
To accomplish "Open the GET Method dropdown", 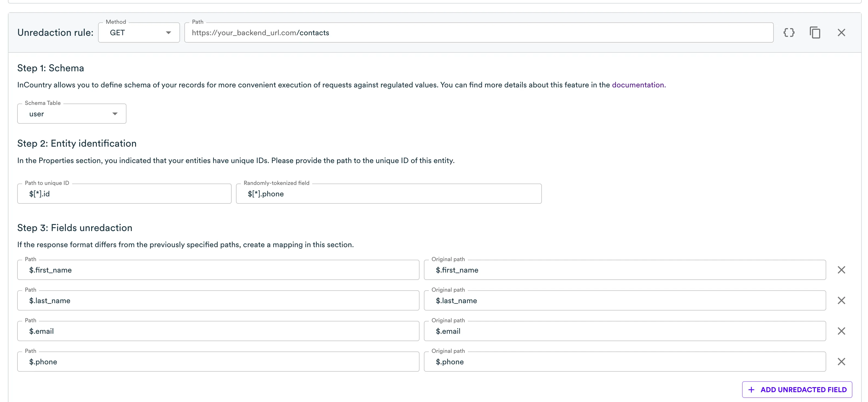I will click(x=139, y=33).
